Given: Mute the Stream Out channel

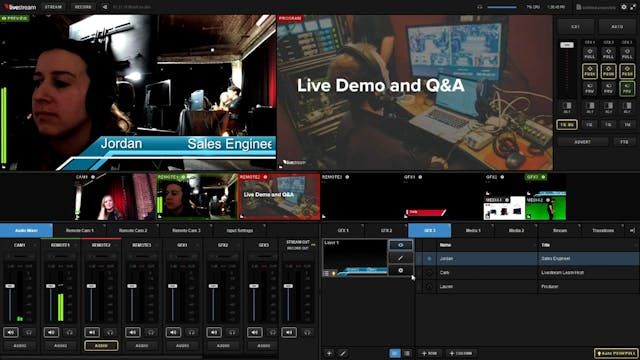Looking at the screenshot, I should (289, 332).
